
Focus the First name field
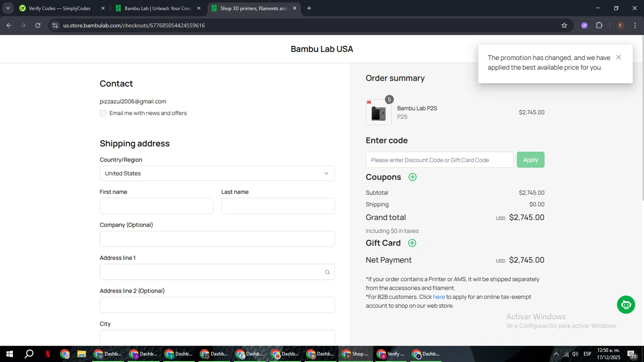point(156,206)
